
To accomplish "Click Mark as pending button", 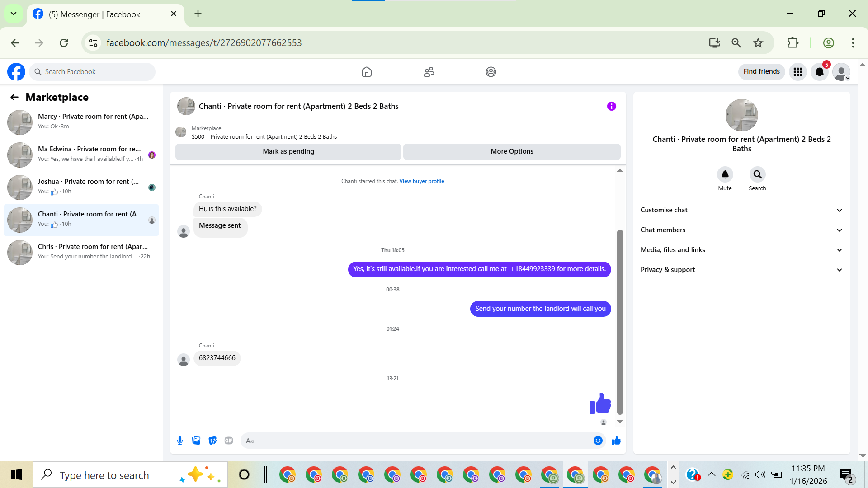I will 288,151.
